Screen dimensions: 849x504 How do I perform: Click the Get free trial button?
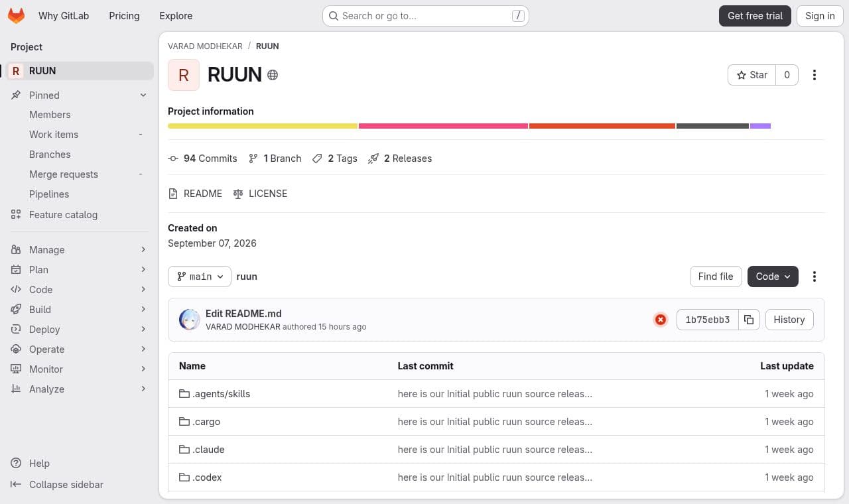click(x=755, y=16)
